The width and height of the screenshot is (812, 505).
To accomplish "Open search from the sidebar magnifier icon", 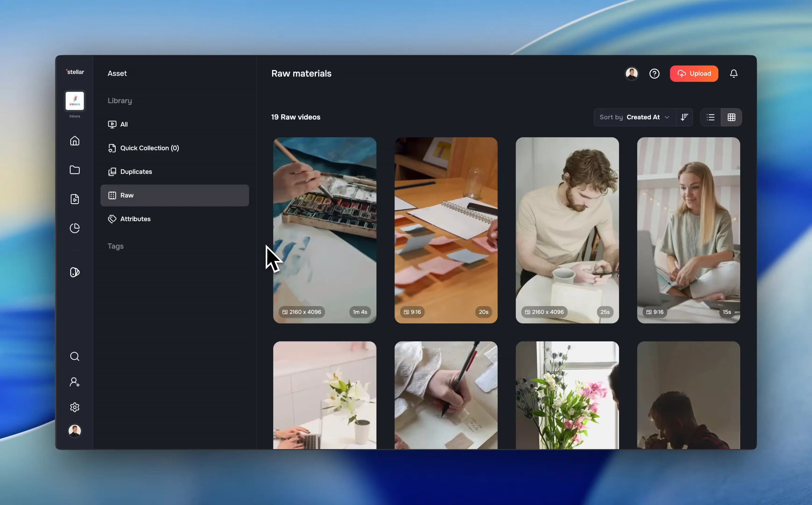I will [75, 356].
